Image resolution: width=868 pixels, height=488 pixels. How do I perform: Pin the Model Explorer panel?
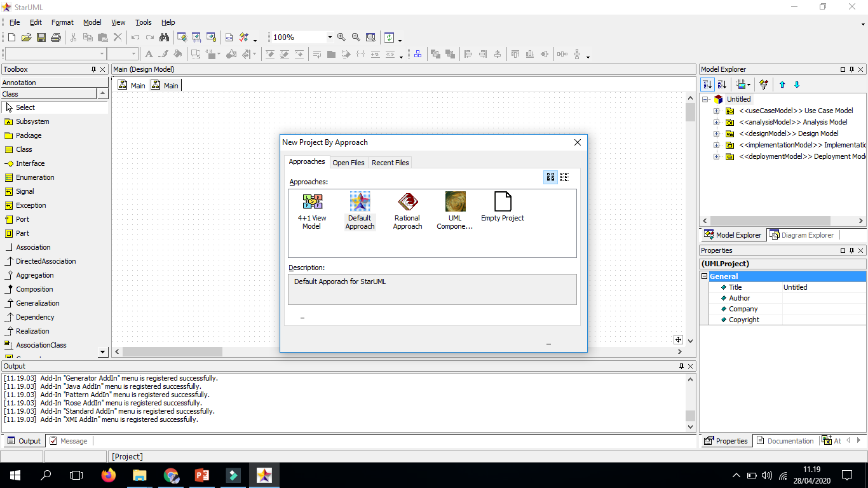coord(852,69)
